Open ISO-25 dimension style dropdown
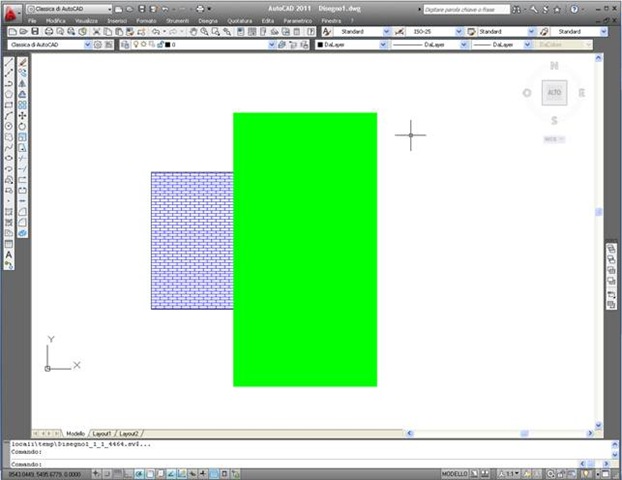Viewport: 622px width, 480px height. pos(459,31)
